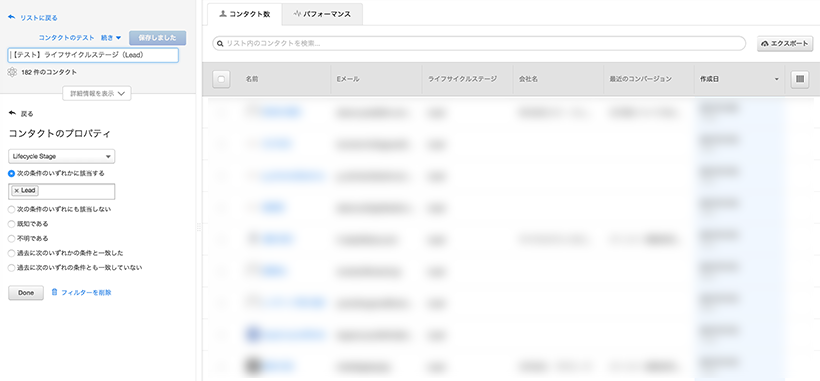The width and height of the screenshot is (820, 381).
Task: Sort by 作成日 column arrow
Action: [777, 79]
